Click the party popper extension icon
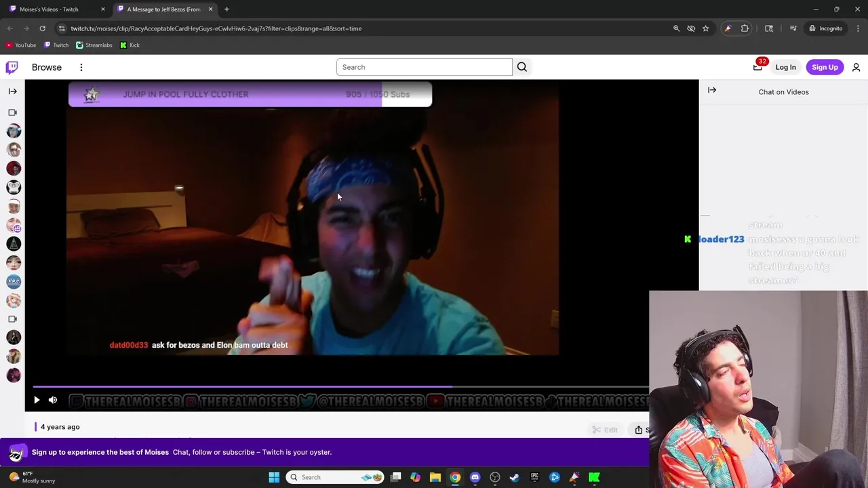This screenshot has height=488, width=868. [x=728, y=28]
